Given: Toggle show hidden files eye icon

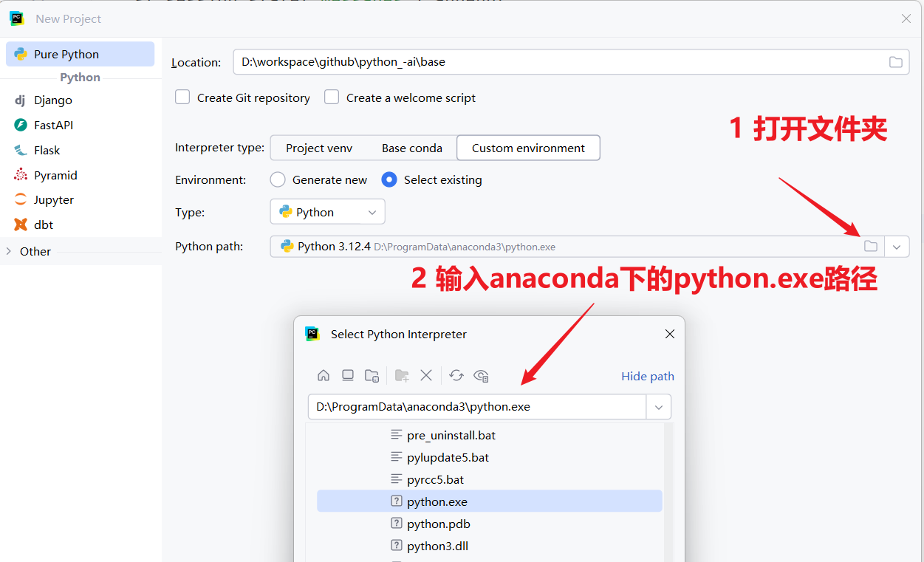Looking at the screenshot, I should click(482, 375).
